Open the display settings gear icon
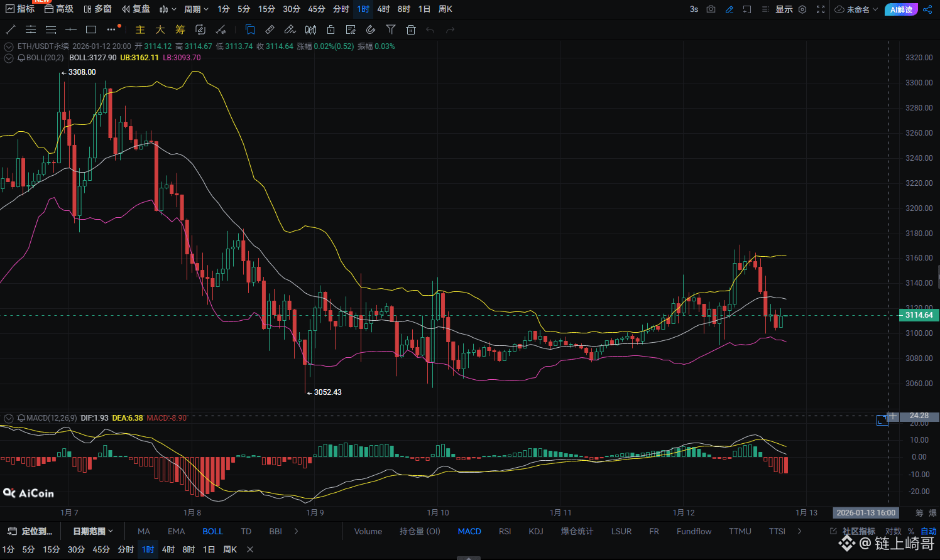 [x=802, y=9]
